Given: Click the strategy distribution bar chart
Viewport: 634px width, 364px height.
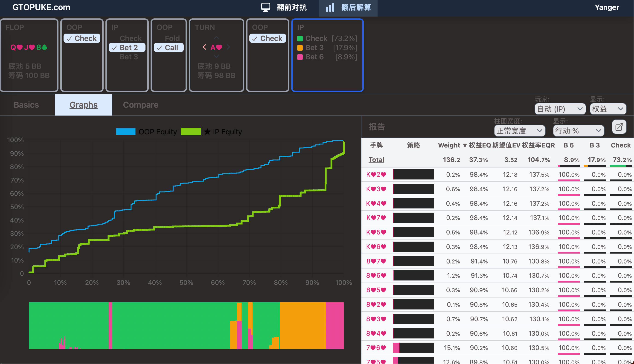Looking at the screenshot, I should 186,326.
